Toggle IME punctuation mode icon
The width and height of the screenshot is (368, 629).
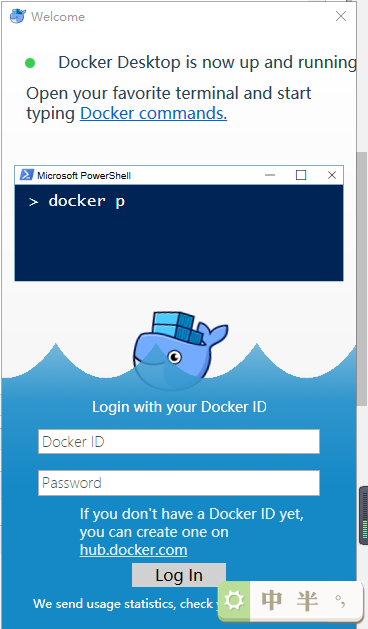tap(340, 601)
